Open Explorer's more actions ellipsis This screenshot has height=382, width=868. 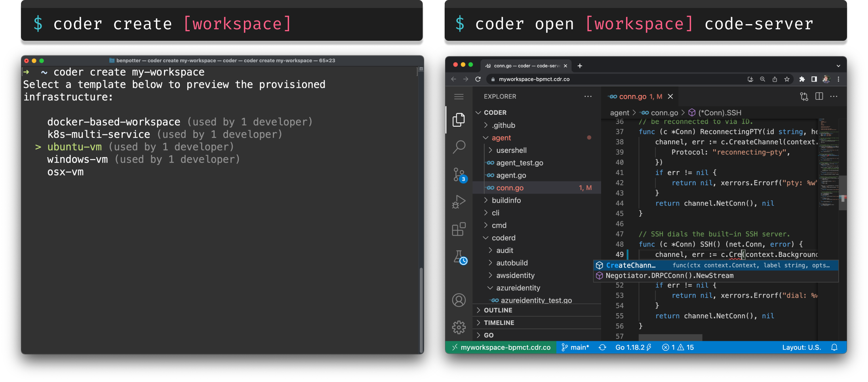click(x=588, y=96)
